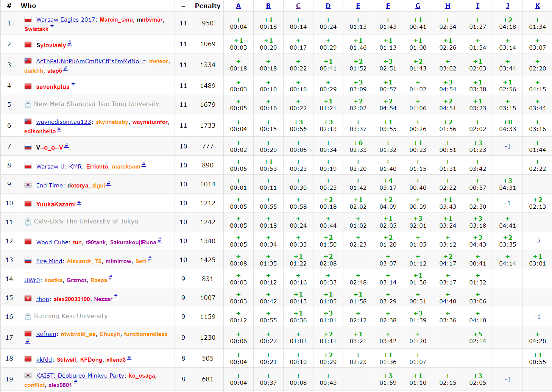The image size is (552, 392).
Task: Open the KAIST: Deobureo Minkyu Party team
Action: tap(80, 376)
